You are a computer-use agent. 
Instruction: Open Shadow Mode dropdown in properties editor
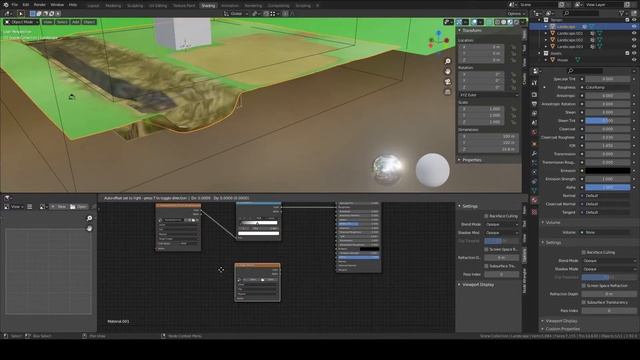(x=609, y=269)
